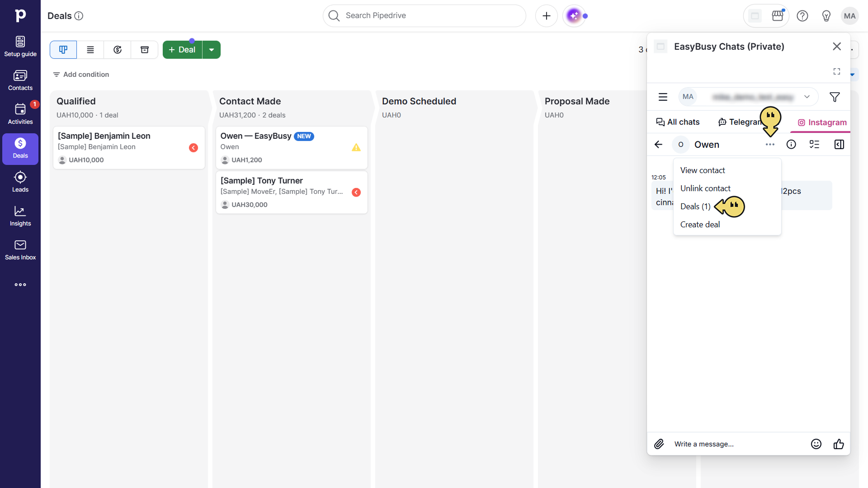
Task: Expand the Deal button dropdown arrow
Action: (212, 50)
